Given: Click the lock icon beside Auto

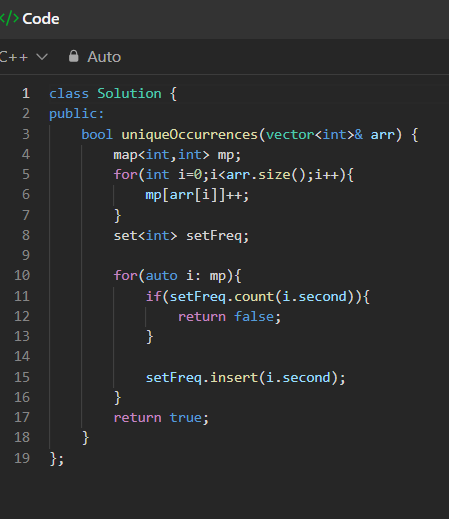Looking at the screenshot, I should click(x=73, y=56).
